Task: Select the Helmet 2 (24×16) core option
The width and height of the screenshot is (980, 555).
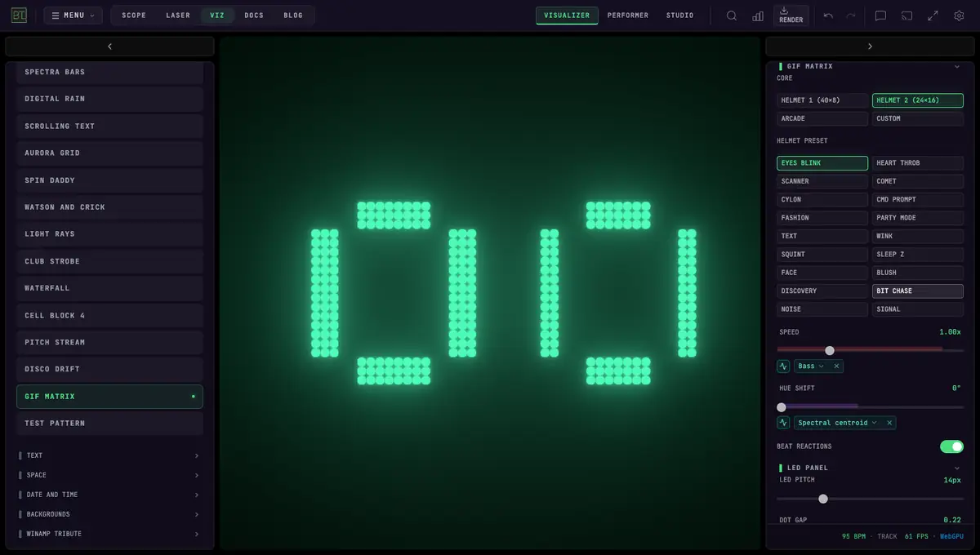Action: tap(918, 100)
